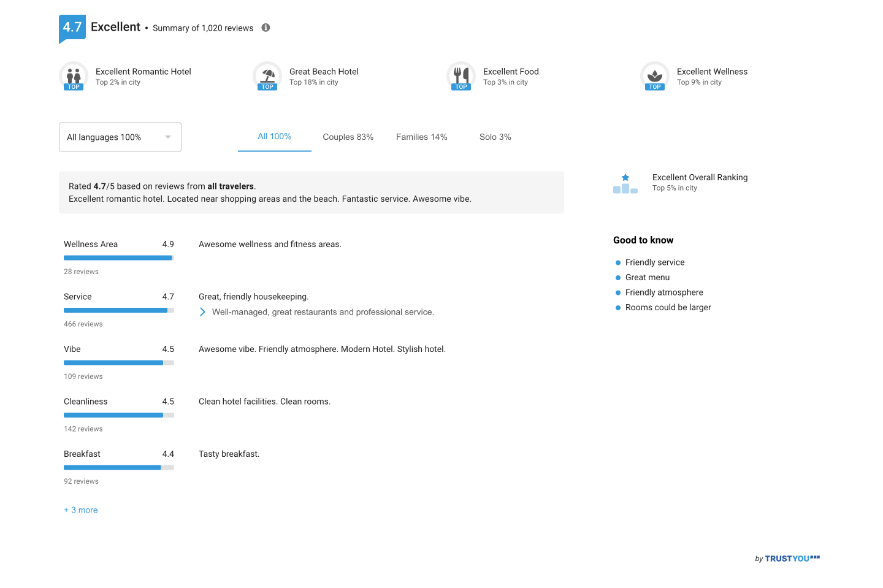This screenshot has width=883, height=588.
Task: Select the All 100% tab
Action: [x=274, y=137]
